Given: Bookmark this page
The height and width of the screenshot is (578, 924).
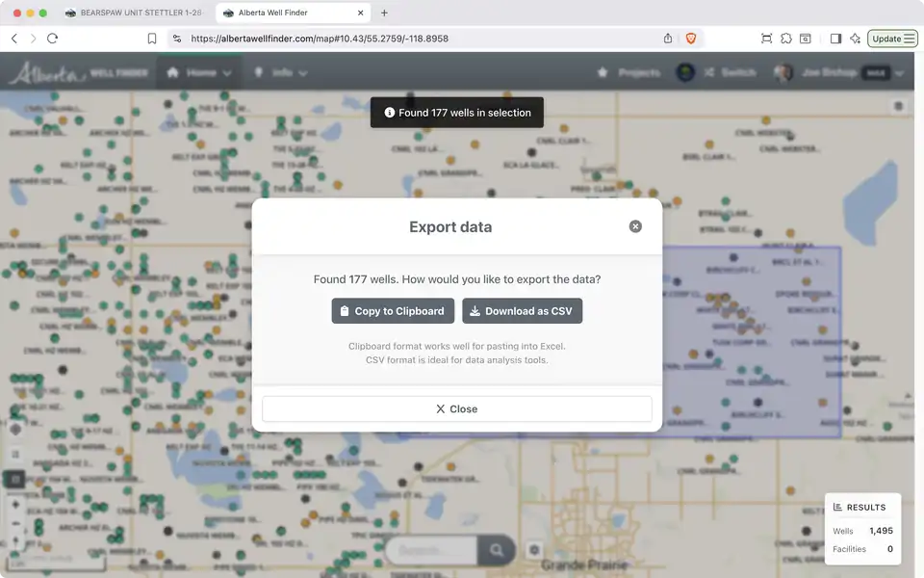Looking at the screenshot, I should 152,39.
